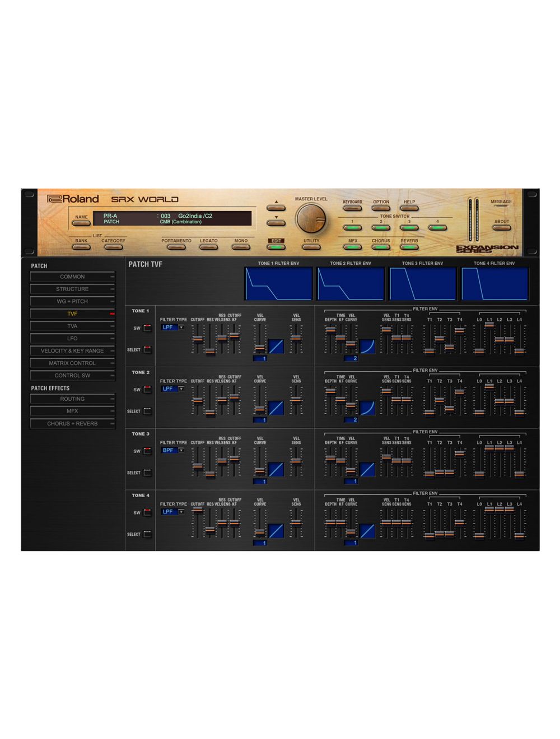Activate the Edit mode button
This screenshot has width=560, height=739.
point(274,246)
